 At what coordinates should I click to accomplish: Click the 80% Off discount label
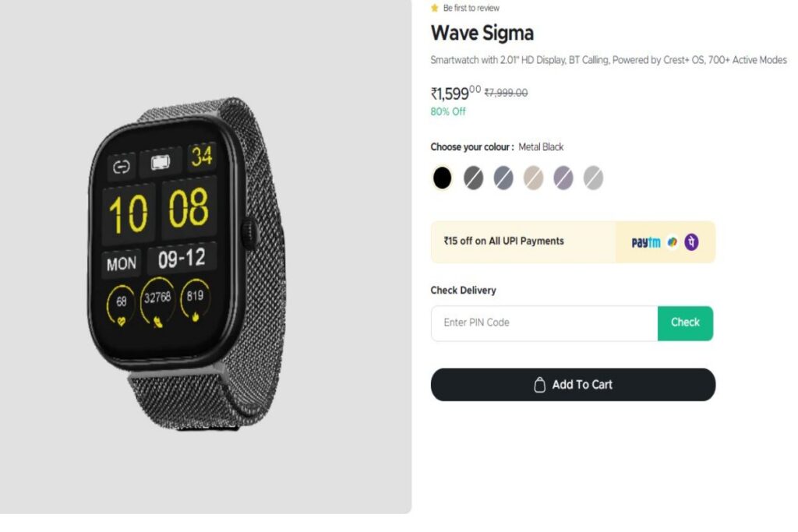448,111
